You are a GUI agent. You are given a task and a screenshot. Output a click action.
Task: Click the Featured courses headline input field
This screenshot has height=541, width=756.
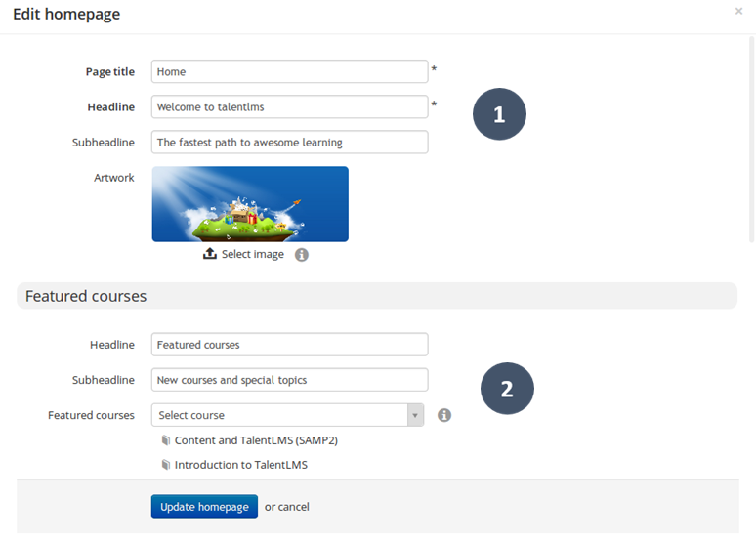pos(289,345)
